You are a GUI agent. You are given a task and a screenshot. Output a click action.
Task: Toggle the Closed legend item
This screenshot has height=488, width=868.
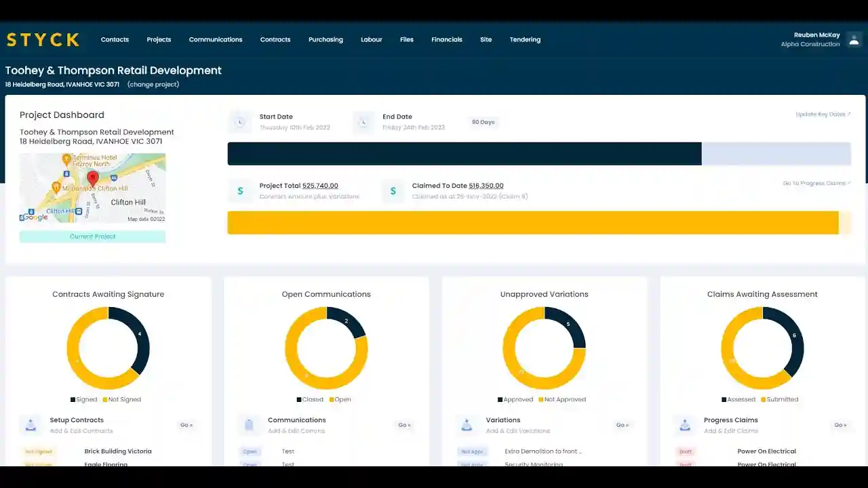[310, 399]
